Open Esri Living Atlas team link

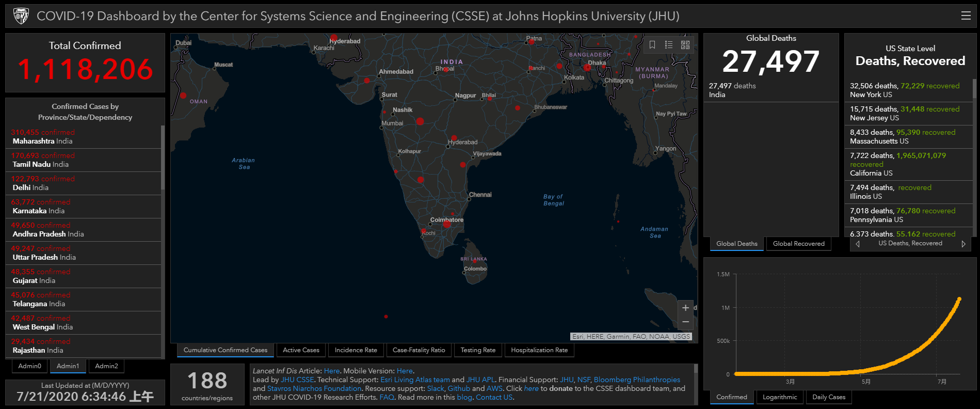pyautogui.click(x=415, y=380)
